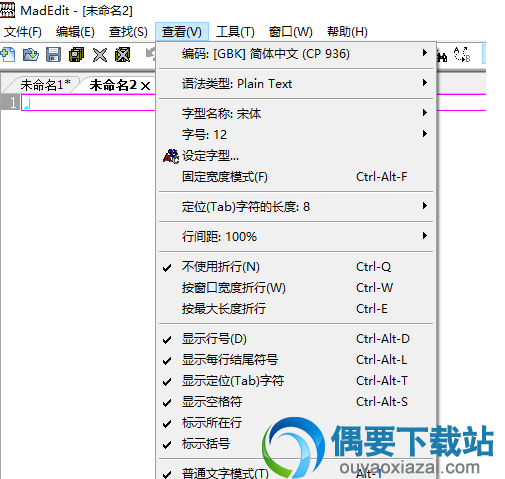Viewport: 505px width, 479px height.
Task: Select the 未命名2 tab
Action: tap(113, 85)
